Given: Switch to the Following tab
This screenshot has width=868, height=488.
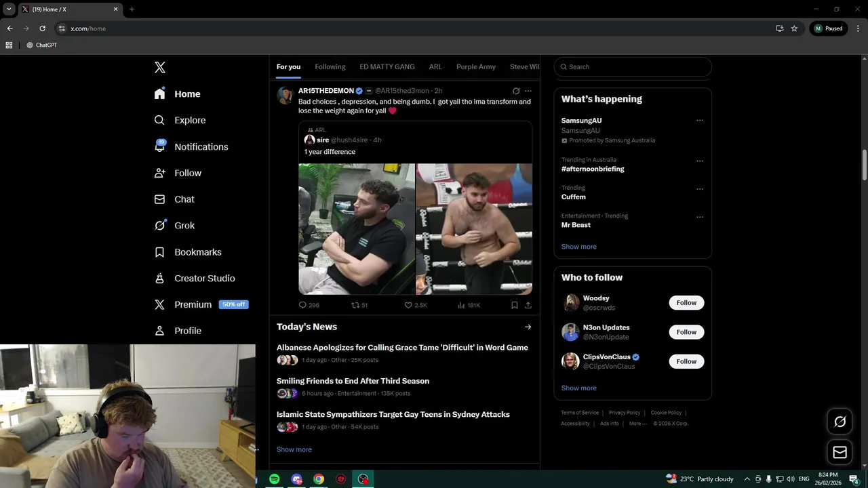Looking at the screenshot, I should (x=330, y=66).
